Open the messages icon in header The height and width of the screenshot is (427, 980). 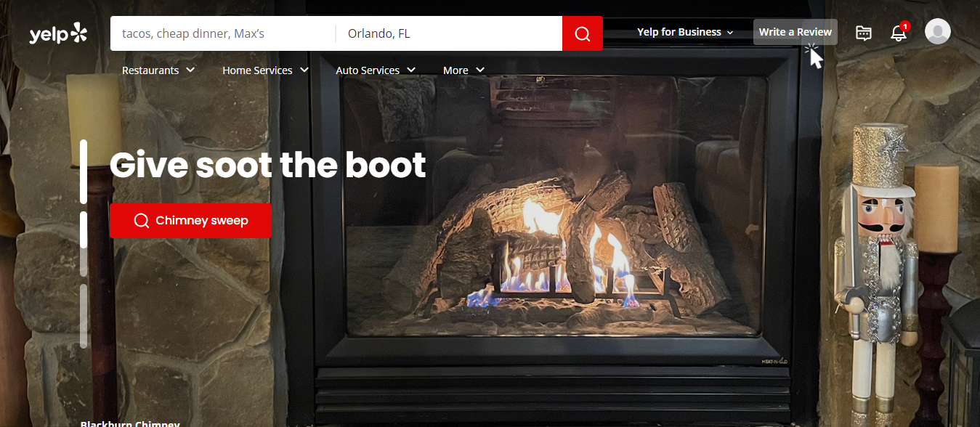click(864, 33)
